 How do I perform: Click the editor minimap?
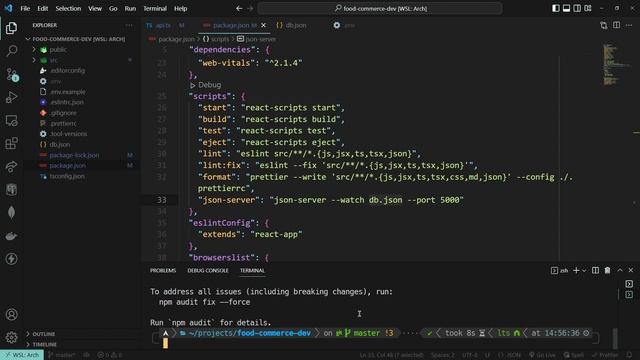tap(615, 65)
